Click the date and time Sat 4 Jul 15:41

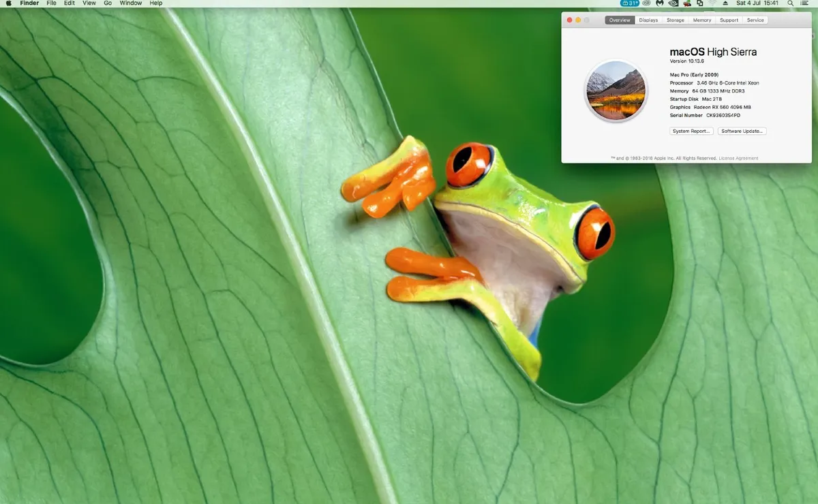pos(757,3)
